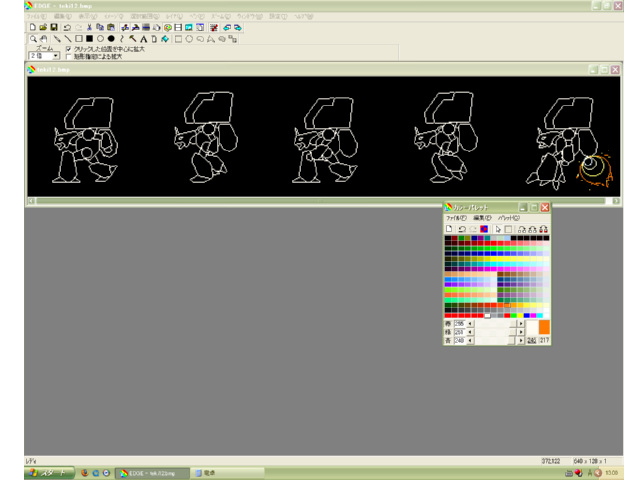Open the レイヤ menu

pyautogui.click(x=174, y=16)
